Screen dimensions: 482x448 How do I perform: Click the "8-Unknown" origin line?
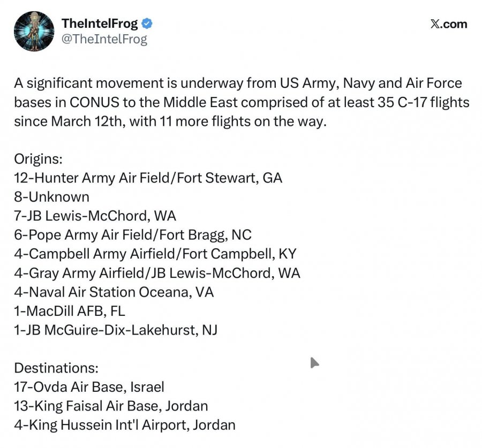[x=51, y=197]
